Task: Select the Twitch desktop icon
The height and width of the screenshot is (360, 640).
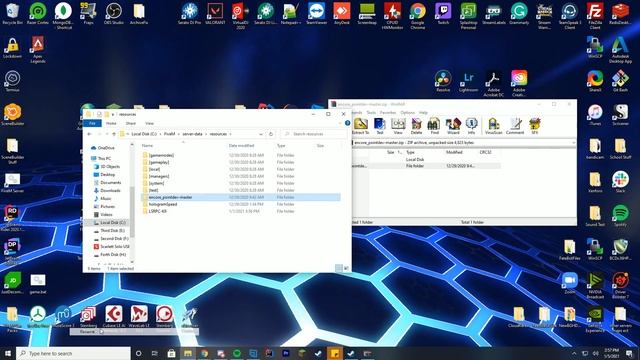Action: 443,13
